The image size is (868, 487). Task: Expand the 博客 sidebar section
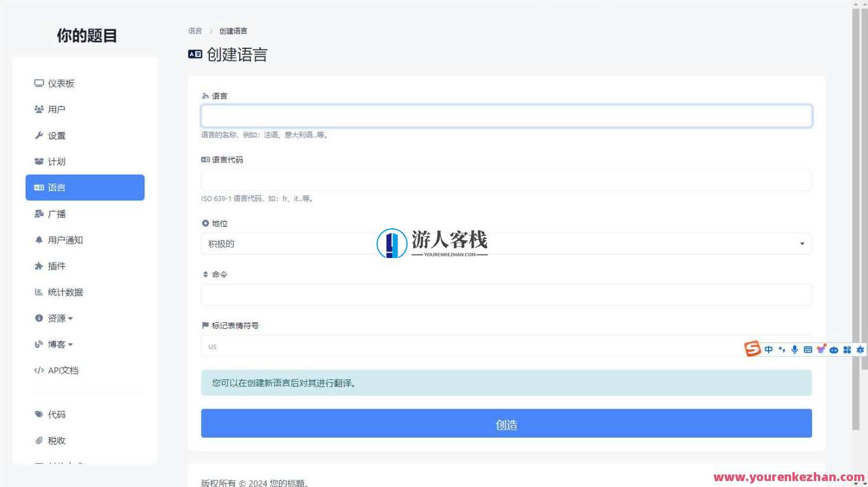click(x=57, y=344)
